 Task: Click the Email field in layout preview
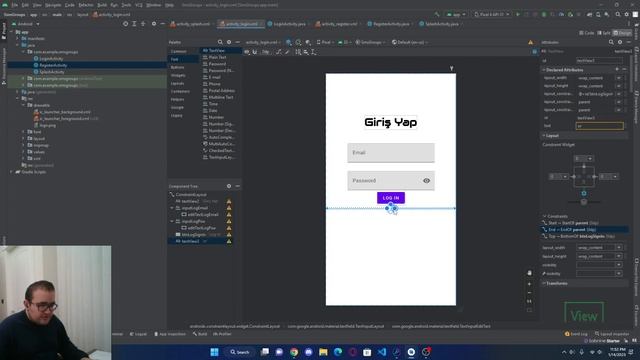[x=391, y=153]
